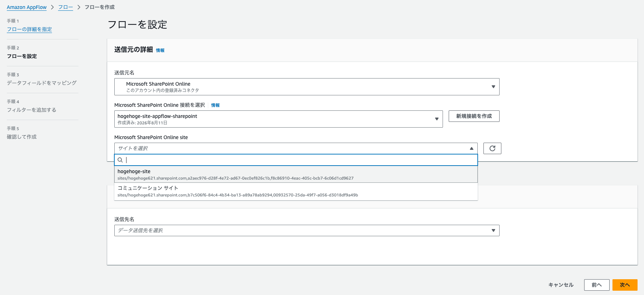Go to step 1 フローの詳細を指定 link
Viewport: 644px width, 295px height.
29,29
